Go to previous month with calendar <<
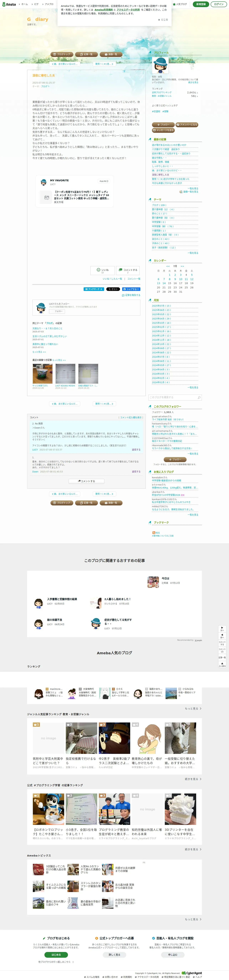Screen dimensions: 229x980 pyautogui.click(x=168, y=266)
